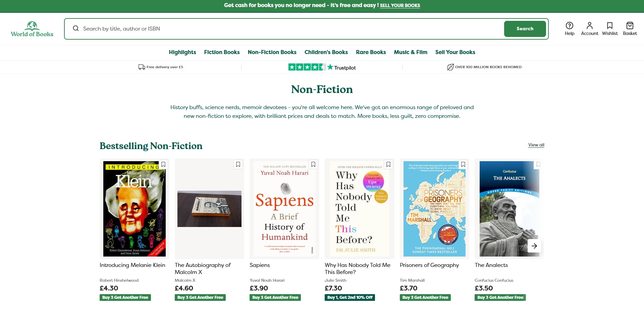Click the Free delivery over £5 text
Image resolution: width=644 pixels, height=320 pixels.
[165, 67]
